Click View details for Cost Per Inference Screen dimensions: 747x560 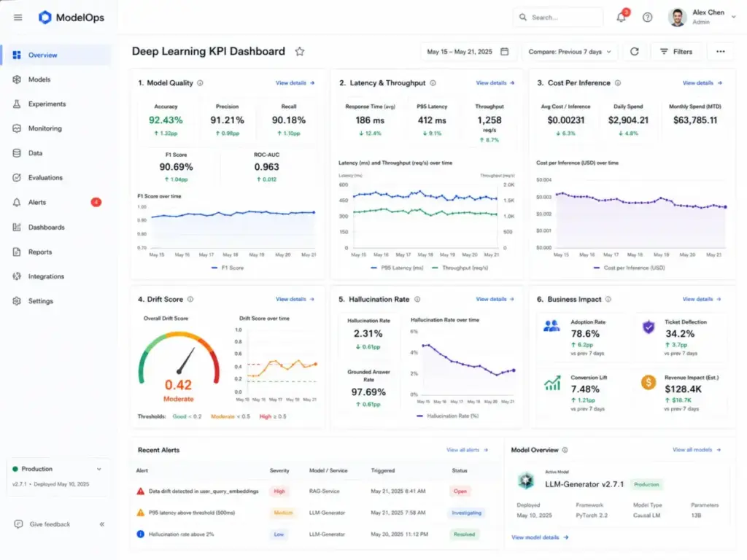pos(703,83)
